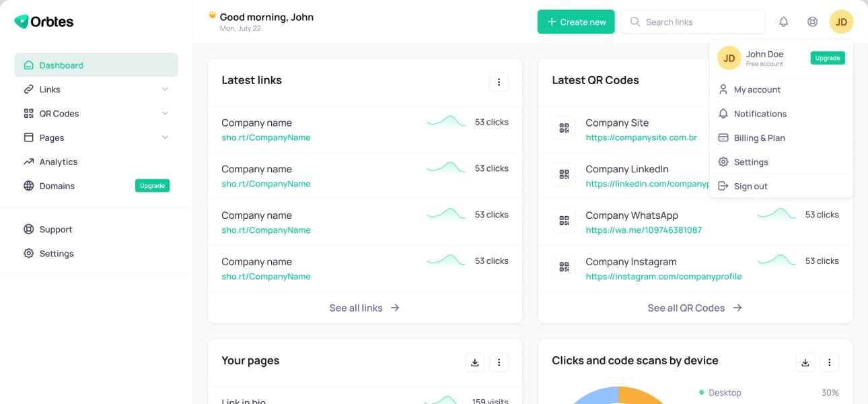The height and width of the screenshot is (404, 868).
Task: Download Clicks and code scans chart
Action: pyautogui.click(x=805, y=362)
